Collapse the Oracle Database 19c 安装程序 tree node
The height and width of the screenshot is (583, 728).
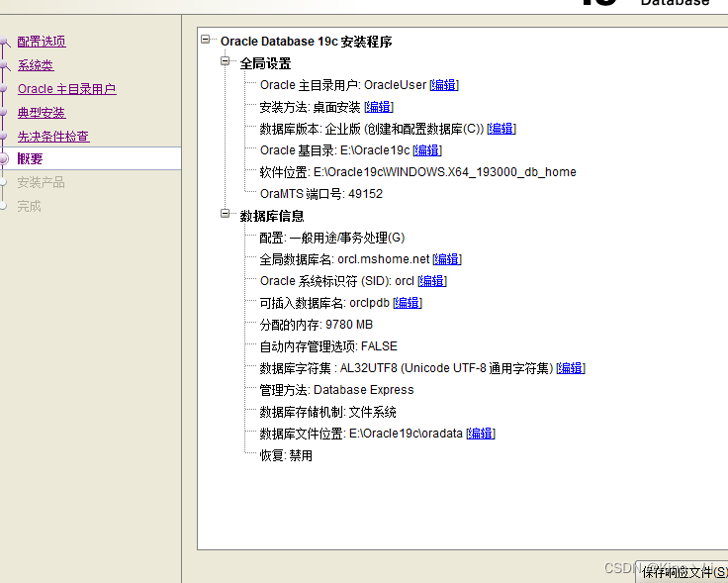(205, 40)
